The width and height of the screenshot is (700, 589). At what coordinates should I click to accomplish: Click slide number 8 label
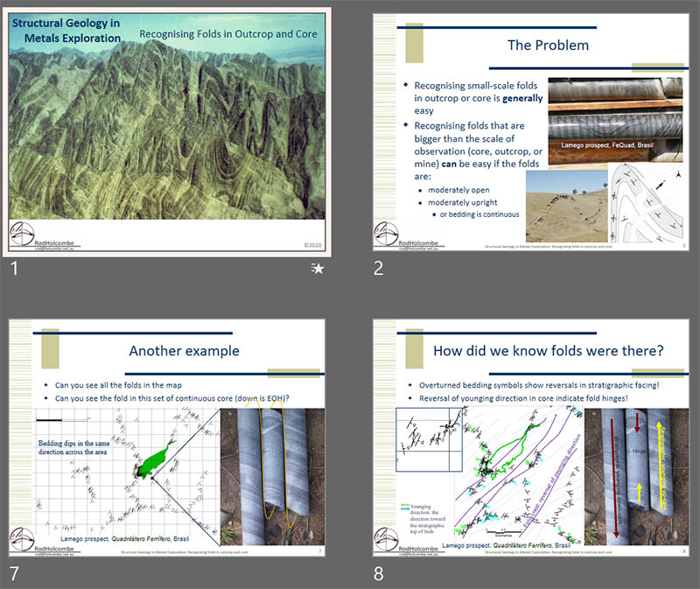tap(378, 574)
